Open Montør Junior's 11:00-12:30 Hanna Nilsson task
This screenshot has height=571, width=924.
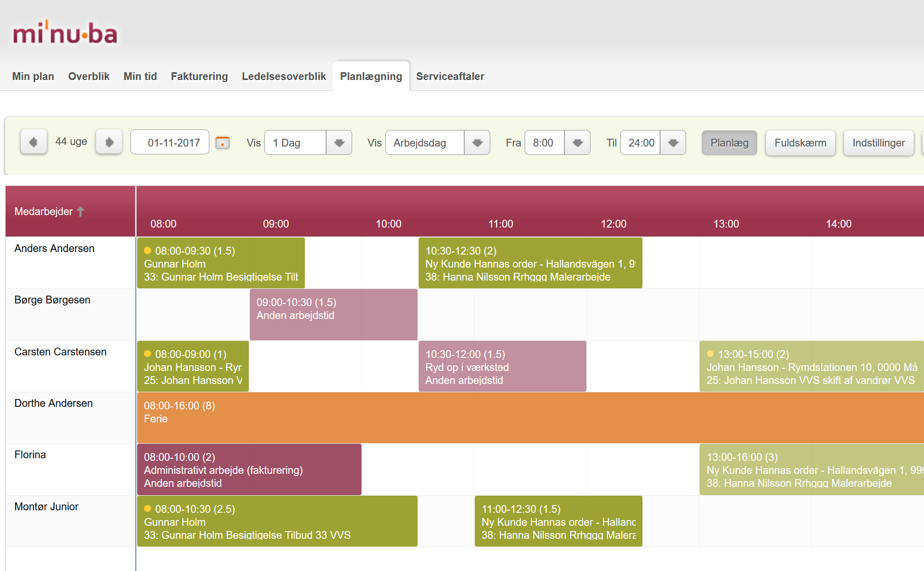(x=558, y=521)
